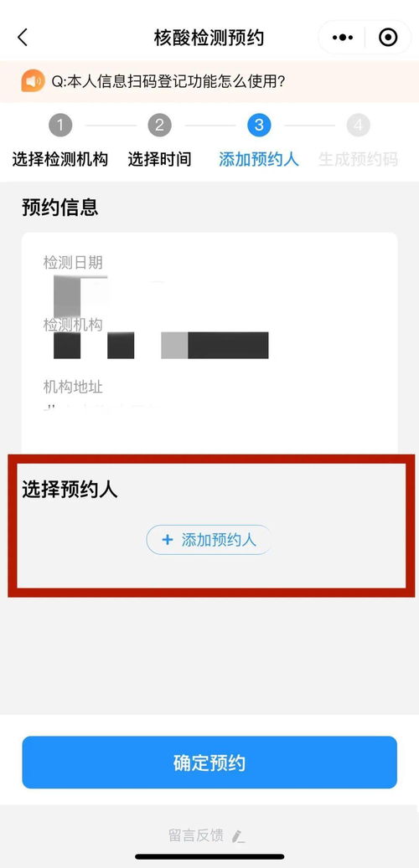
Task: Go to 选择检测机构 step label
Action: (x=59, y=159)
